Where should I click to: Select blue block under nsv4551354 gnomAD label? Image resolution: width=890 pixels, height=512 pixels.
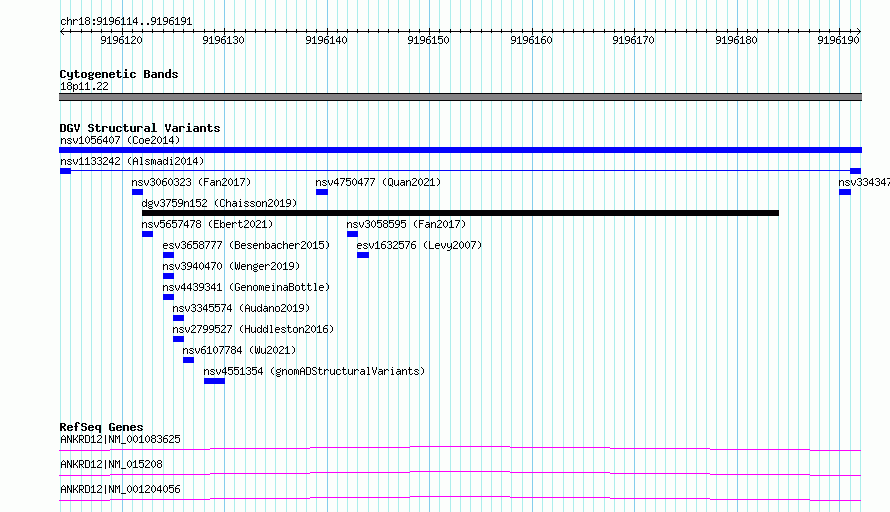click(x=215, y=381)
